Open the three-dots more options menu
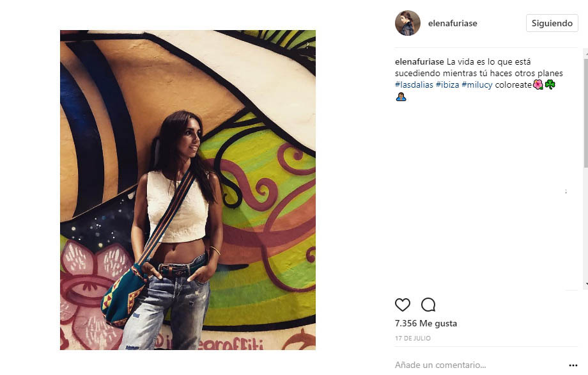588x375 pixels. 573,365
